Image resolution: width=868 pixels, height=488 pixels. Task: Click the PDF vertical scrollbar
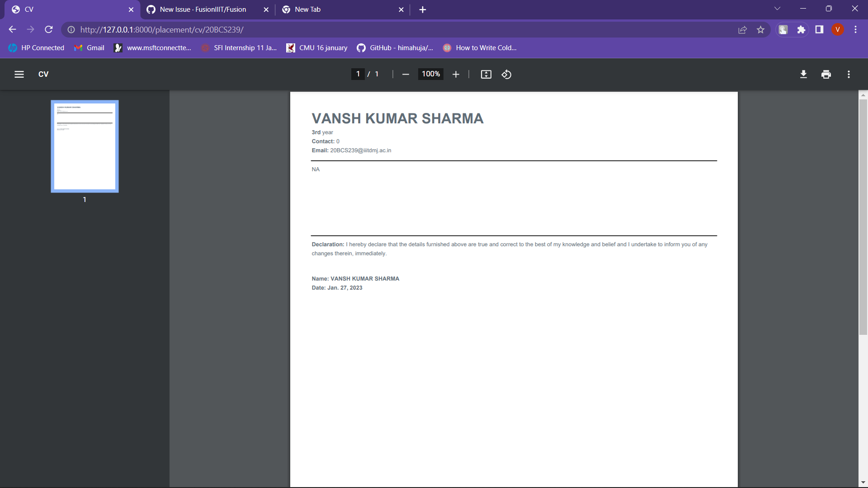(x=863, y=217)
